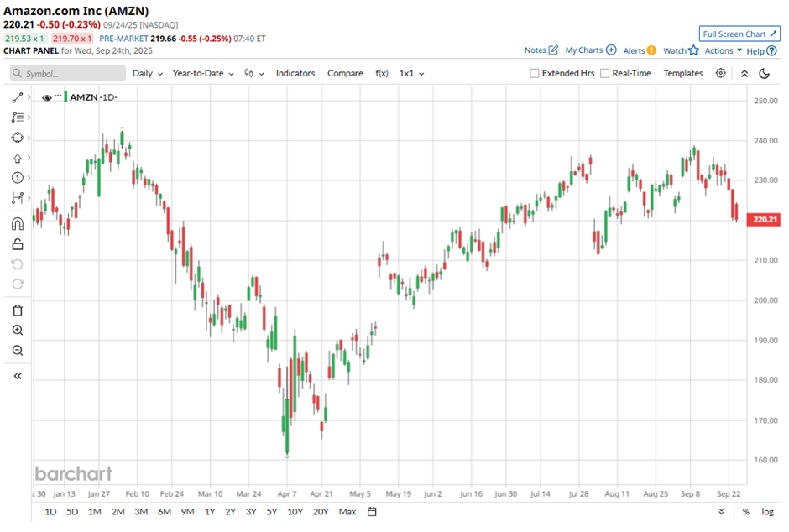Open the custom date range calendar icon

coord(372,511)
